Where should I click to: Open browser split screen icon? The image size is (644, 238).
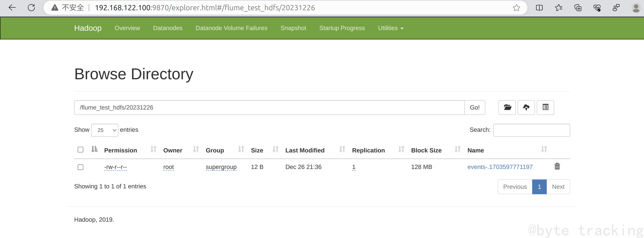point(539,8)
